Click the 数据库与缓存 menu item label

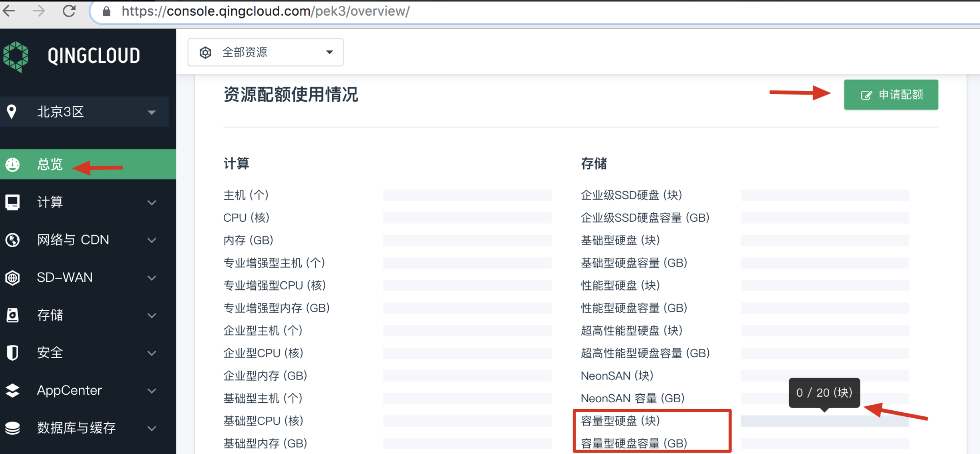76,428
